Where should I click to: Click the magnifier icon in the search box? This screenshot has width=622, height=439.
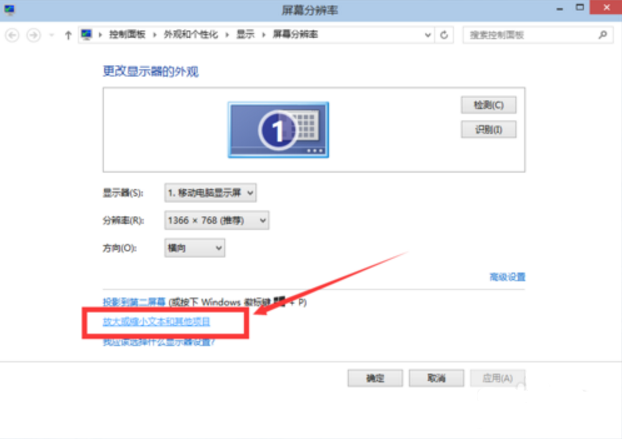click(602, 34)
